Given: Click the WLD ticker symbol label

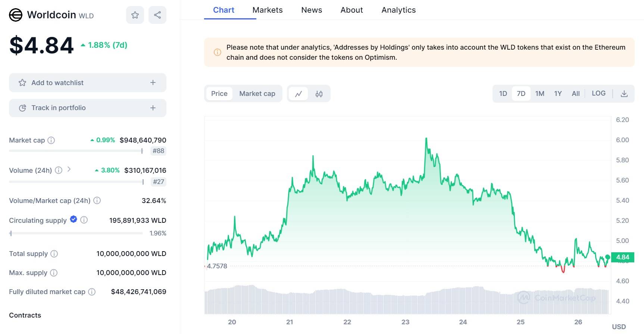Looking at the screenshot, I should coord(86,16).
